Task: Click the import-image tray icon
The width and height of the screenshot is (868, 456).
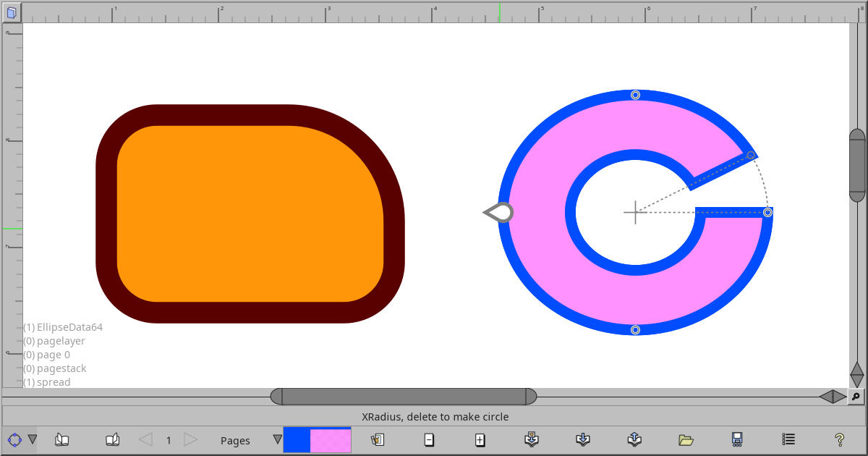Action: tap(531, 439)
